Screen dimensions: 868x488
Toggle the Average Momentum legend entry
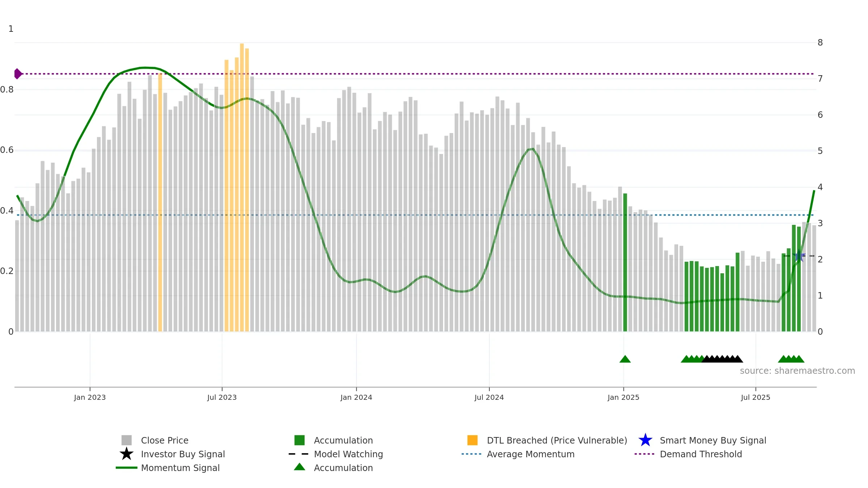(518, 454)
